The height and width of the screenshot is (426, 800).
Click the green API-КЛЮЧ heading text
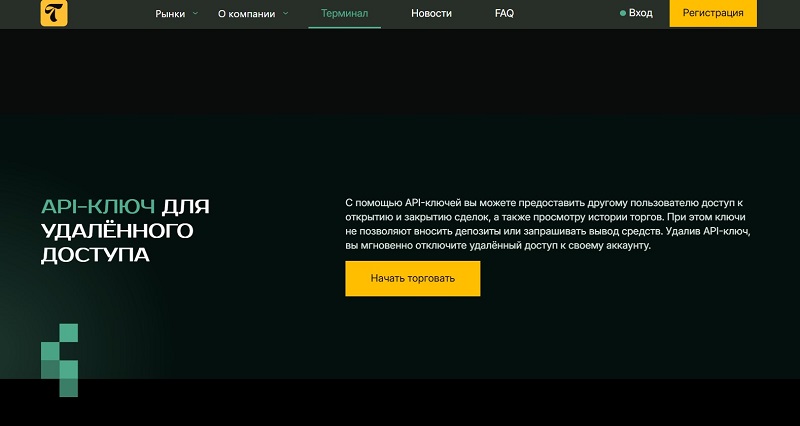[x=98, y=206]
